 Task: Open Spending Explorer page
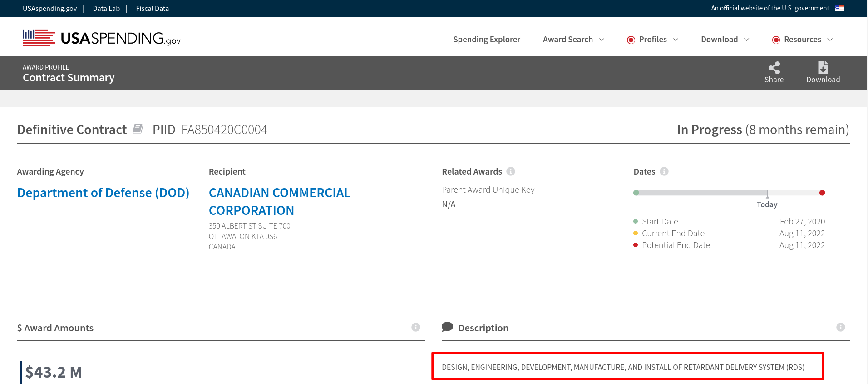pyautogui.click(x=487, y=40)
